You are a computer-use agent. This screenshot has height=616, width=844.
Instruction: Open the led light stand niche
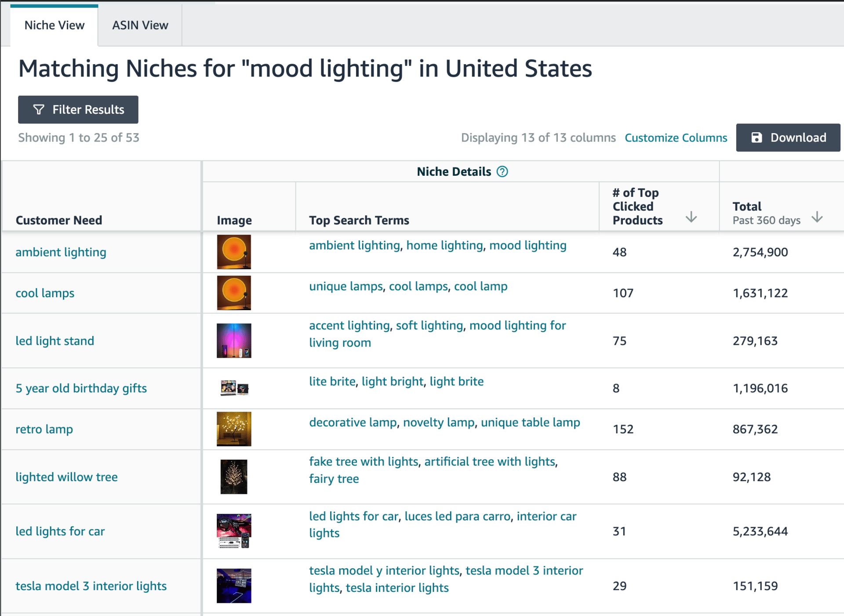(x=55, y=341)
